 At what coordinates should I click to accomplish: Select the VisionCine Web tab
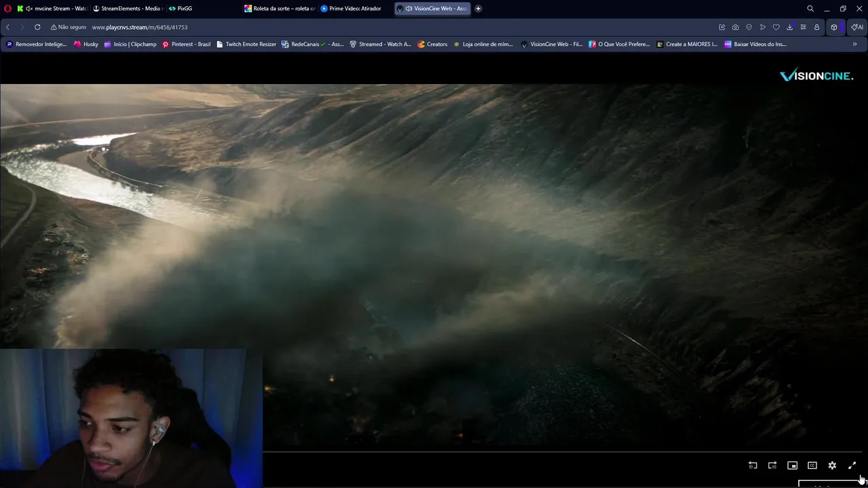pyautogui.click(x=433, y=8)
